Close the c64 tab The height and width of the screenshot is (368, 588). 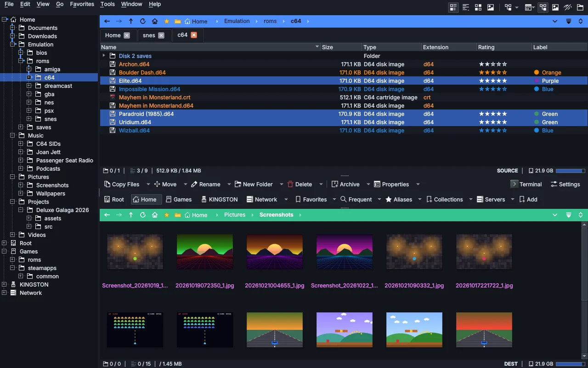coord(194,35)
